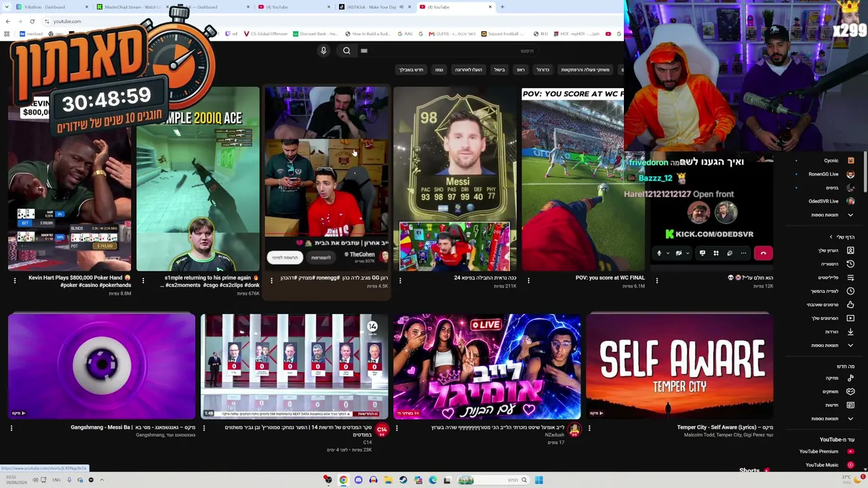868x488 pixels.
Task: Click the grid layout icon in call overlay
Action: (716, 253)
